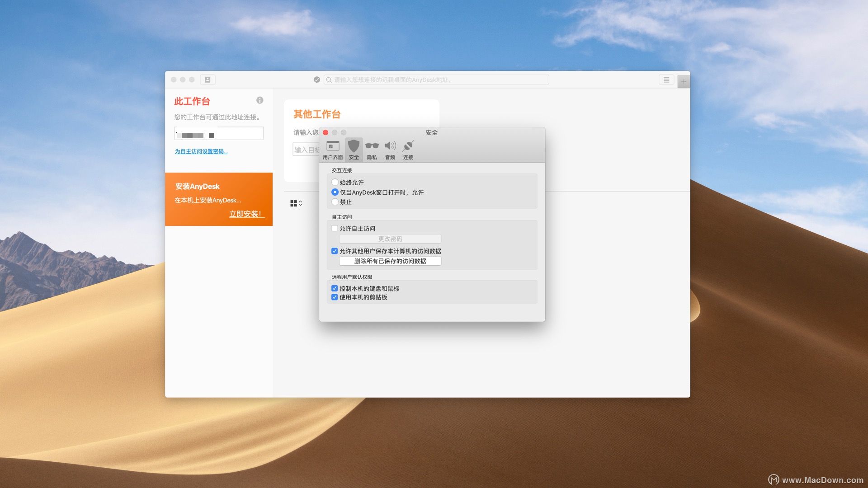Open the 用户界面 settings tab
The height and width of the screenshot is (488, 868).
pyautogui.click(x=333, y=150)
